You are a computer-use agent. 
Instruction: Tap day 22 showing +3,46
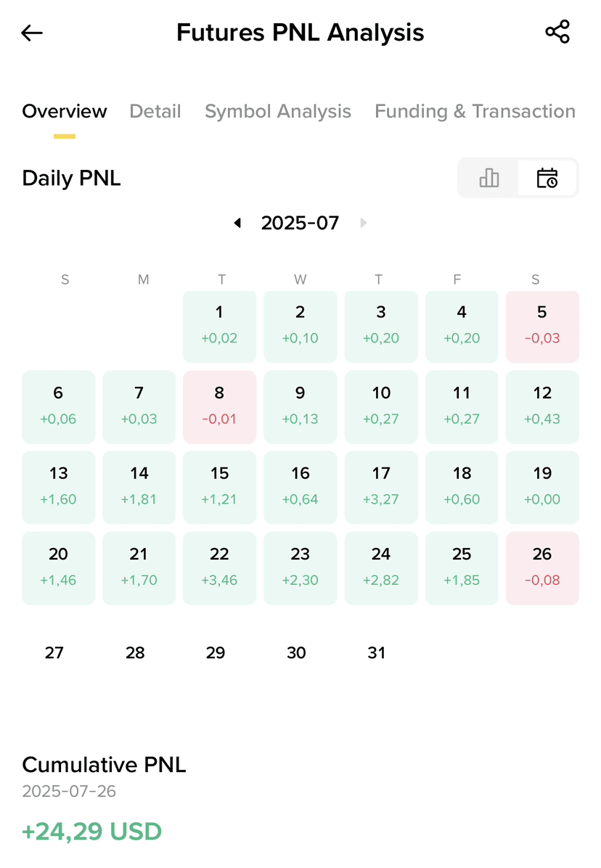click(x=219, y=568)
